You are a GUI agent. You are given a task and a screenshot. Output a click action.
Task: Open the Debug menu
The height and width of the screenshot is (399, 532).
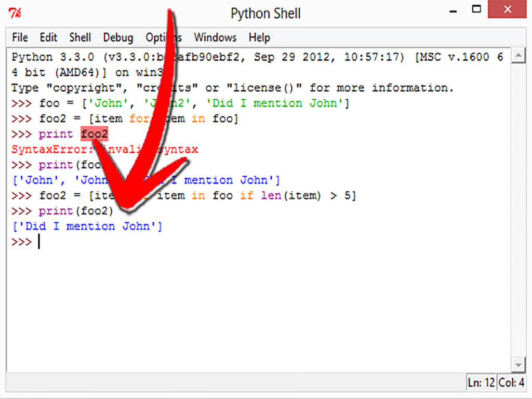coord(118,37)
